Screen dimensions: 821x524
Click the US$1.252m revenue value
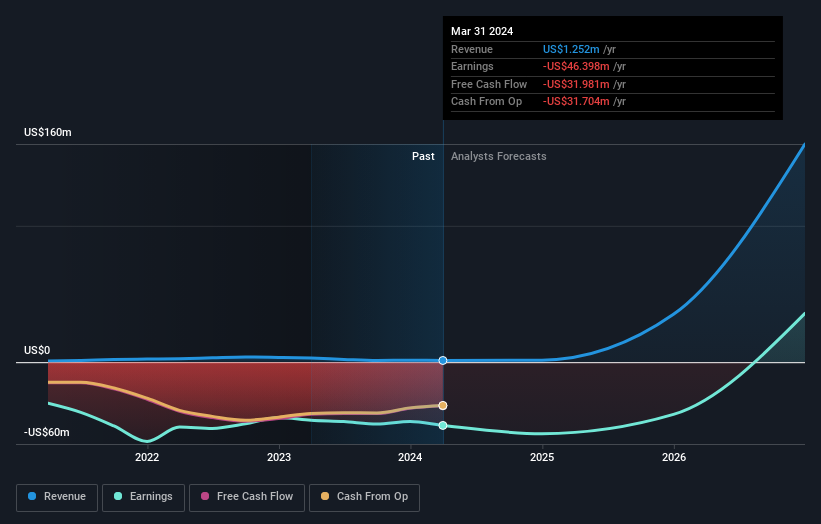[x=571, y=49]
